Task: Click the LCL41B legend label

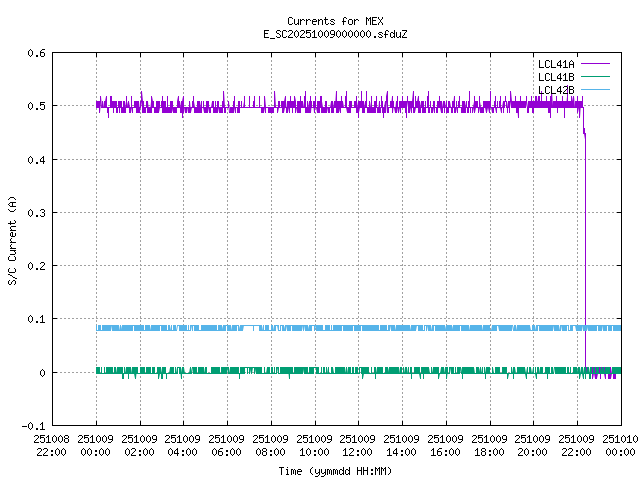Action: 556,77
